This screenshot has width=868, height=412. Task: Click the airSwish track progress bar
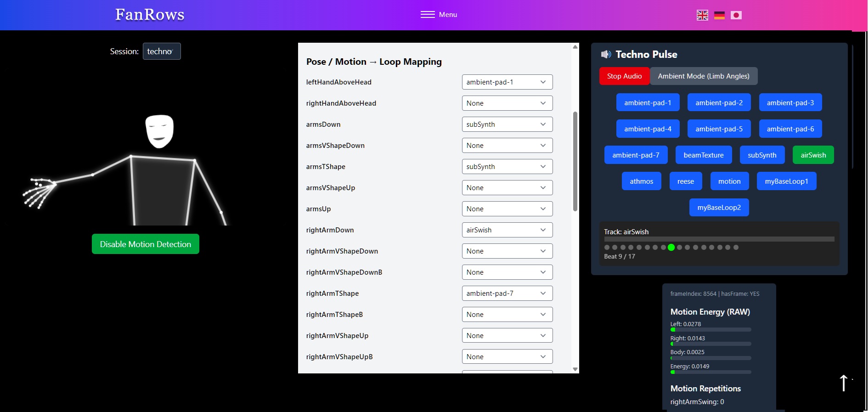(719, 239)
